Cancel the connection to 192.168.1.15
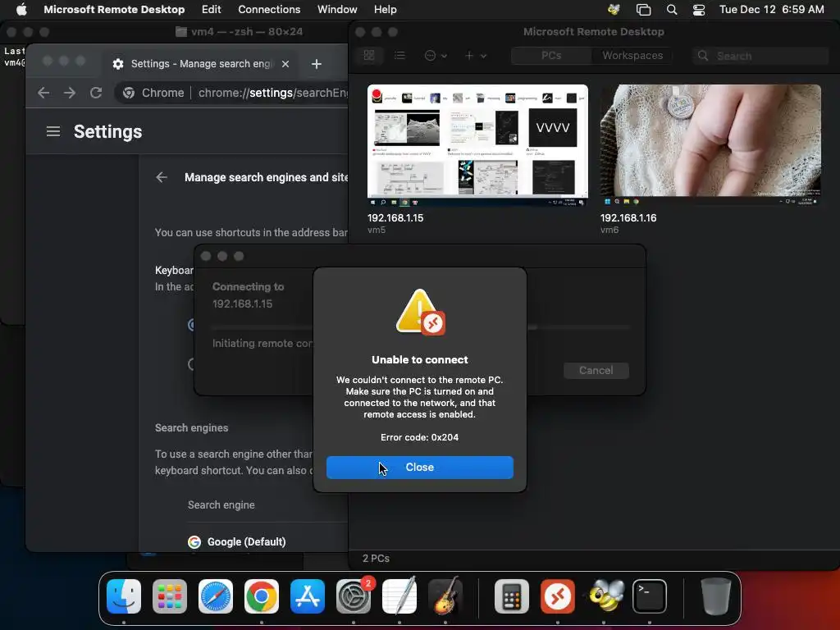This screenshot has width=840, height=630. [x=596, y=370]
